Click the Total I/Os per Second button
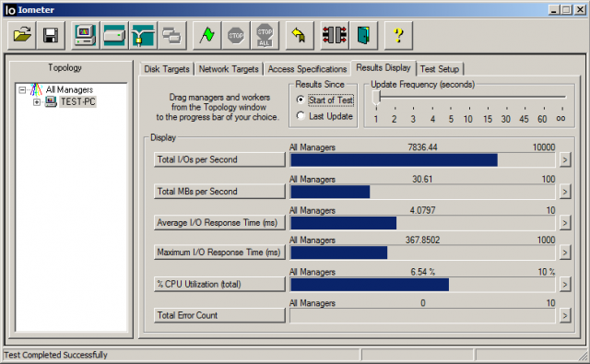 219,159
